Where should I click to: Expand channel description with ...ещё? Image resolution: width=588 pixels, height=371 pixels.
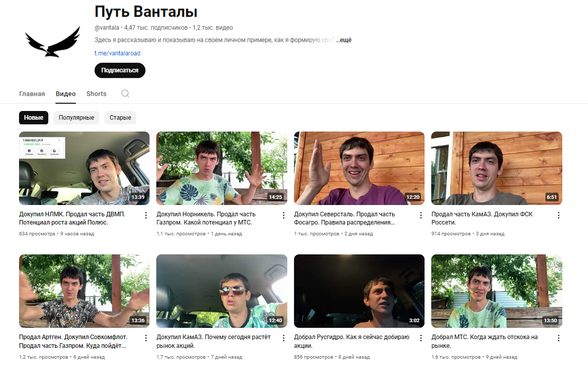343,40
